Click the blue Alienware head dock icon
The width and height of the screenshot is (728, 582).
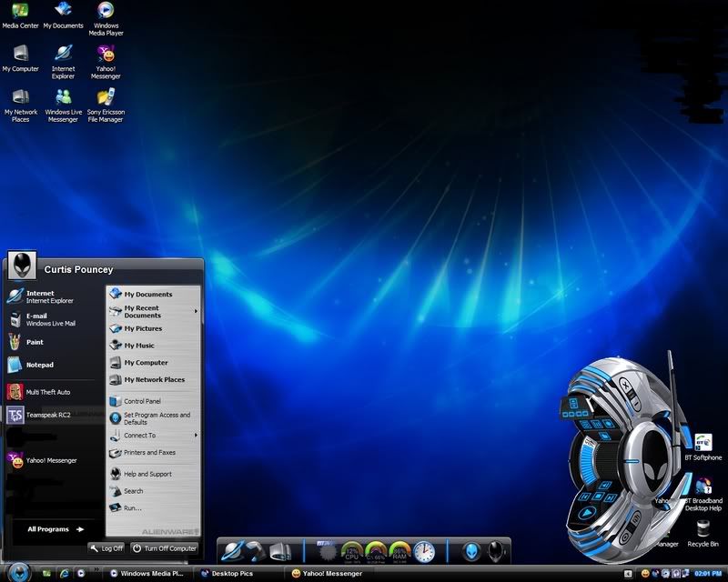click(x=470, y=552)
